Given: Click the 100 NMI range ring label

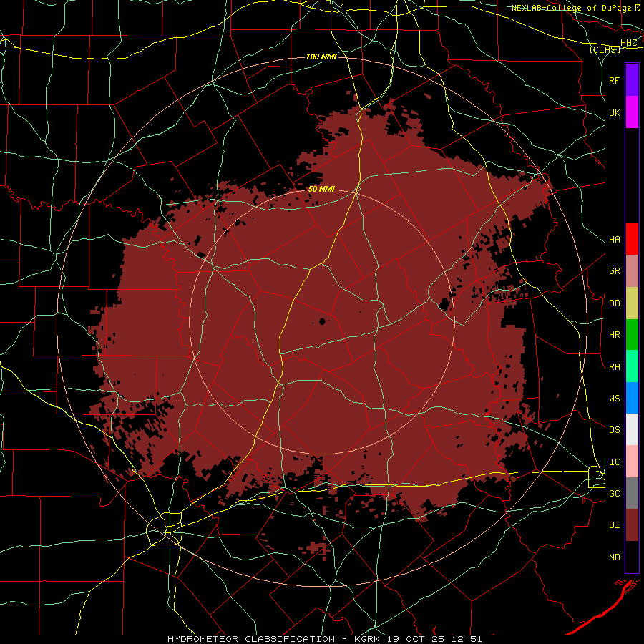Looking at the screenshot, I should 321,57.
